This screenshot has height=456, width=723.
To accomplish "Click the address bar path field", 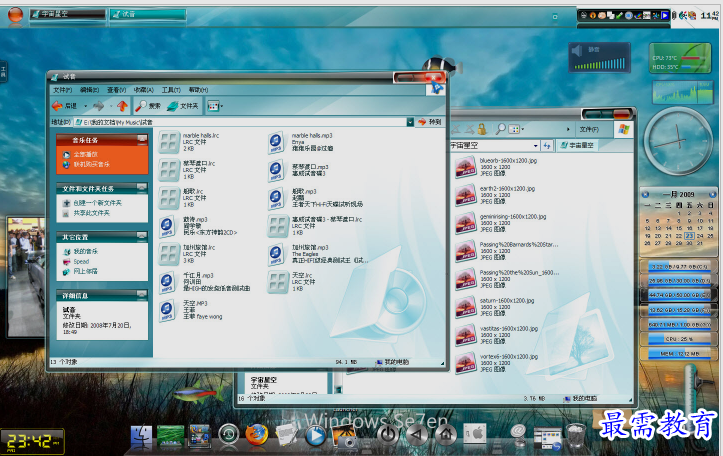I will [240, 122].
